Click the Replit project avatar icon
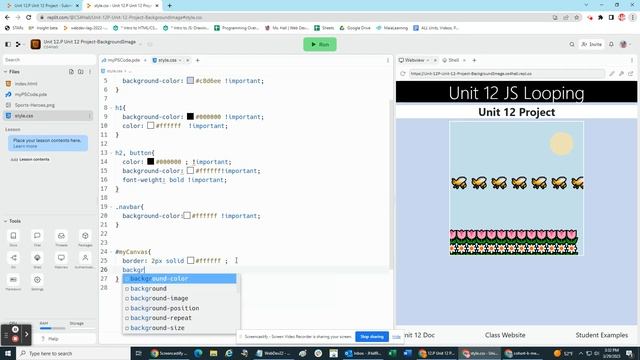 tap(36, 44)
